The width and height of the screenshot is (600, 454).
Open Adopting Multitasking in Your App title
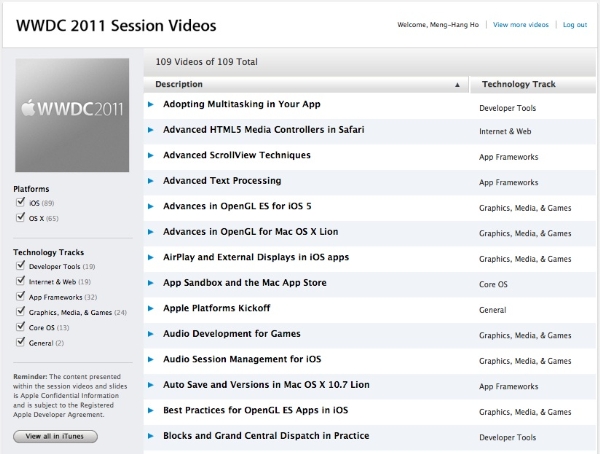click(242, 104)
